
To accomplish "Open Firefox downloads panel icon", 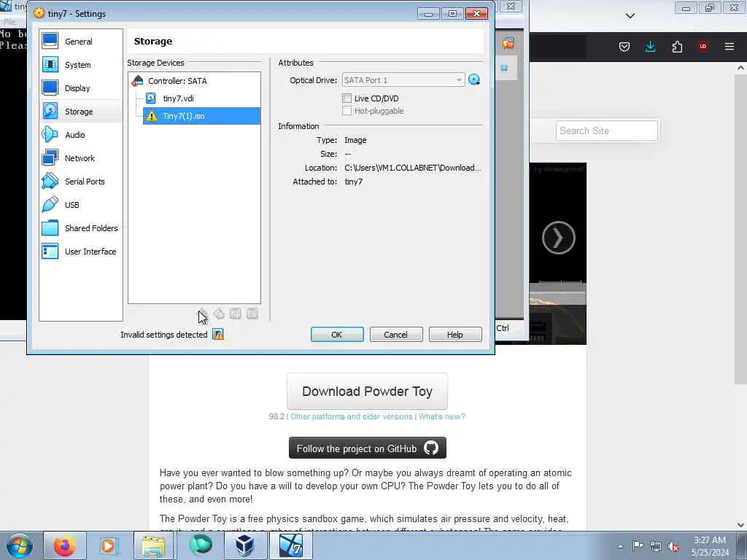I will [x=650, y=47].
